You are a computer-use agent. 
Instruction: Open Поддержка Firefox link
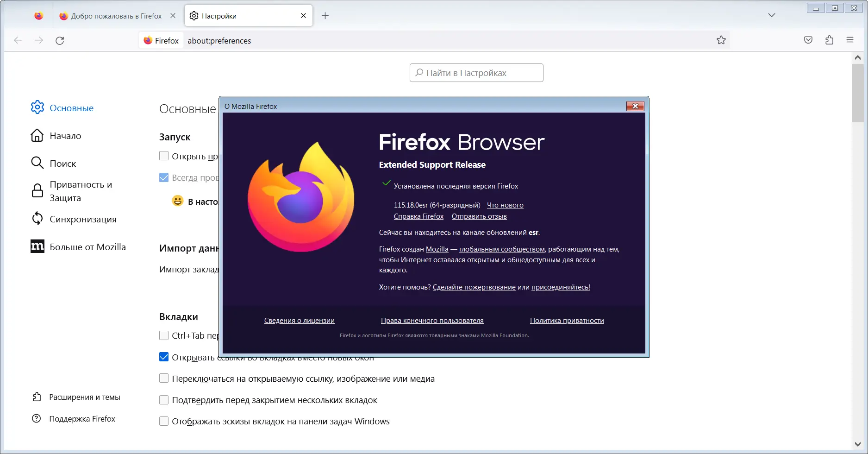pyautogui.click(x=74, y=419)
